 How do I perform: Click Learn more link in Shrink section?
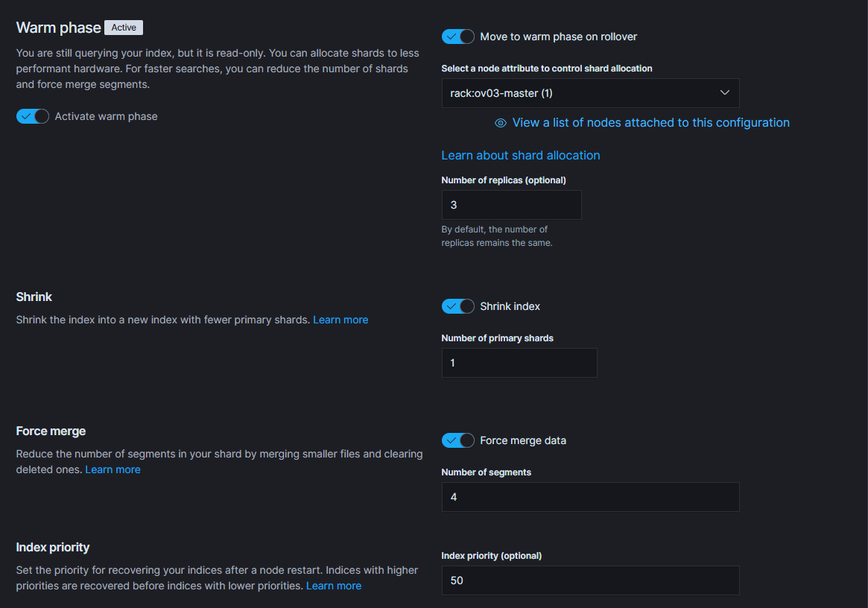tap(340, 320)
